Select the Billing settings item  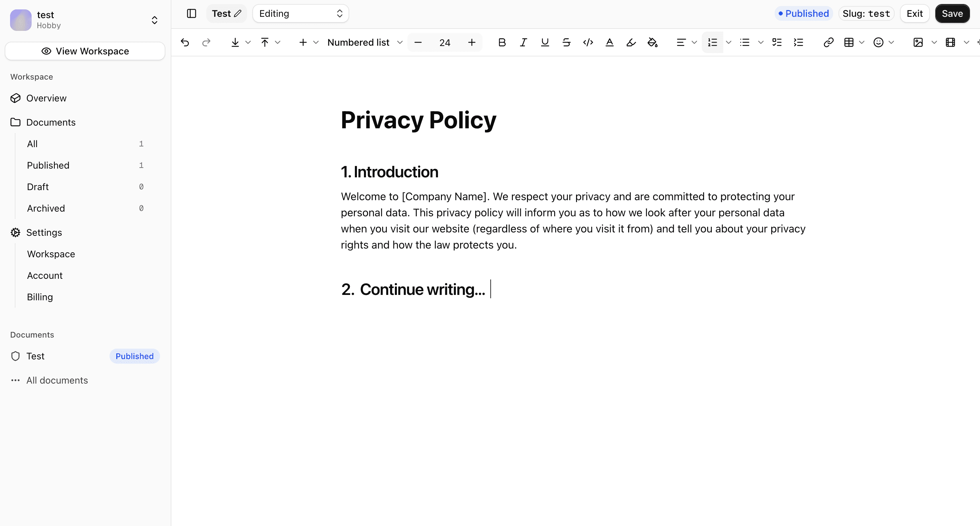click(x=40, y=297)
